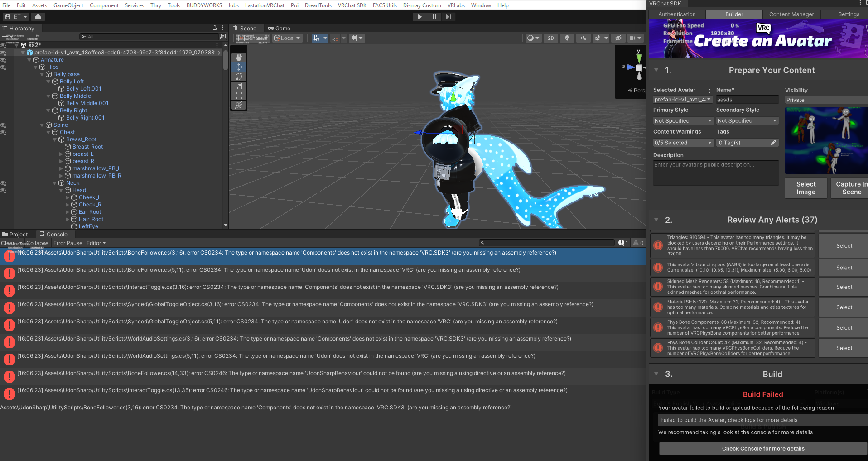This screenshot has width=868, height=461.
Task: Switch to the Content Manager tab
Action: click(x=791, y=14)
